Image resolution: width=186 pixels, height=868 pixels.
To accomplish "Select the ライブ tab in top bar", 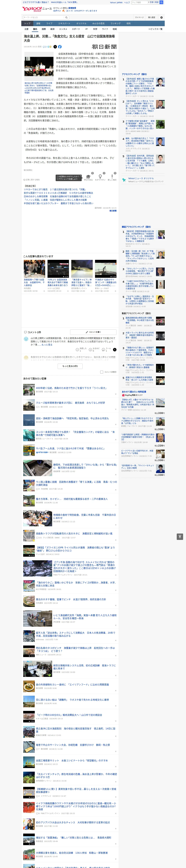I will tap(49, 24).
